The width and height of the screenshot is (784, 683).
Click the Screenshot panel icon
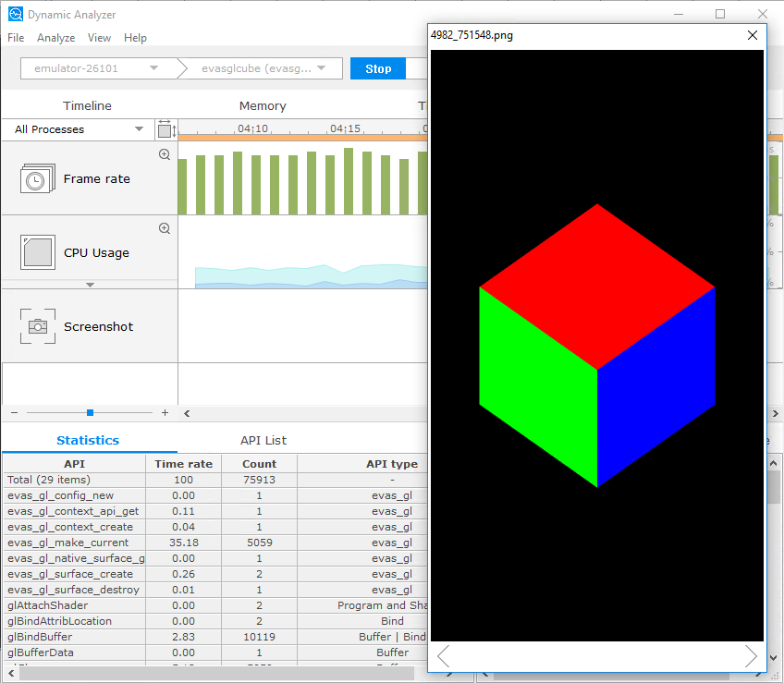coord(37,326)
